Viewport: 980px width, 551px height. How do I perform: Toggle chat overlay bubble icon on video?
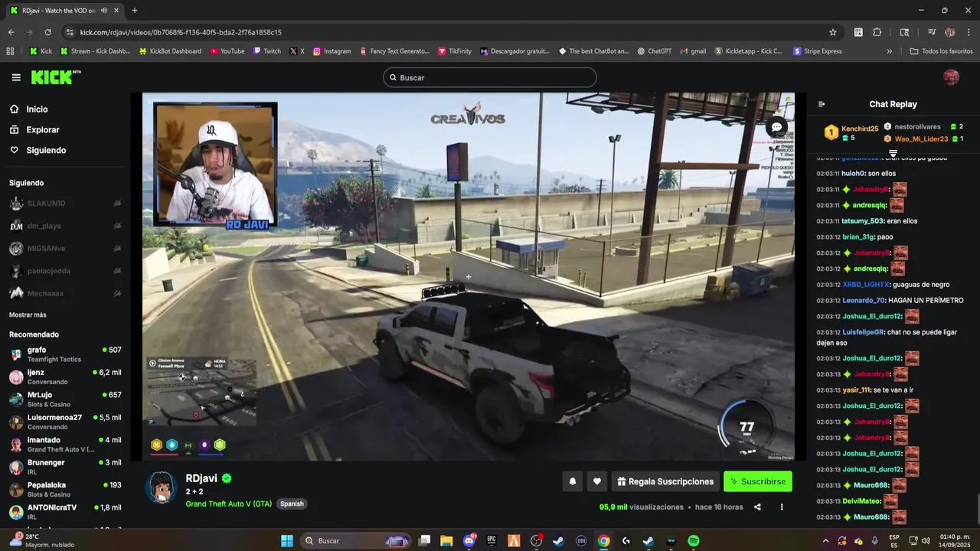pyautogui.click(x=776, y=127)
